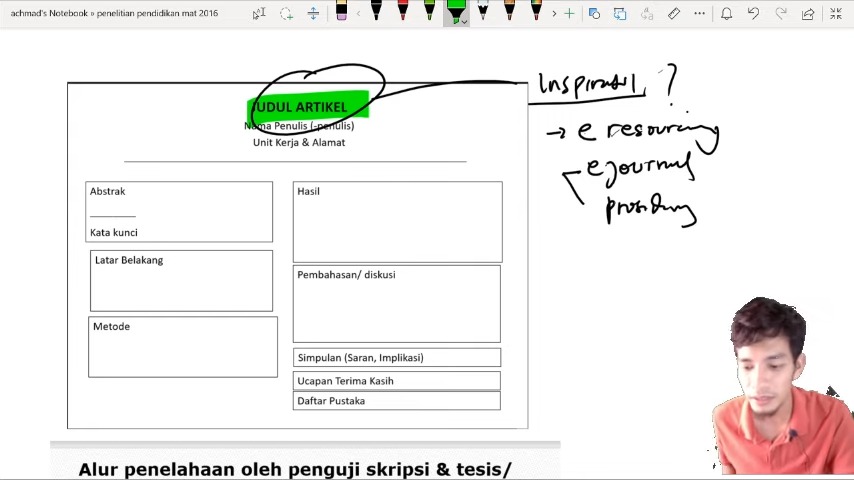Screen dimensions: 854x480
Task: Click the notebook title breadcrumb
Action: 114,13
